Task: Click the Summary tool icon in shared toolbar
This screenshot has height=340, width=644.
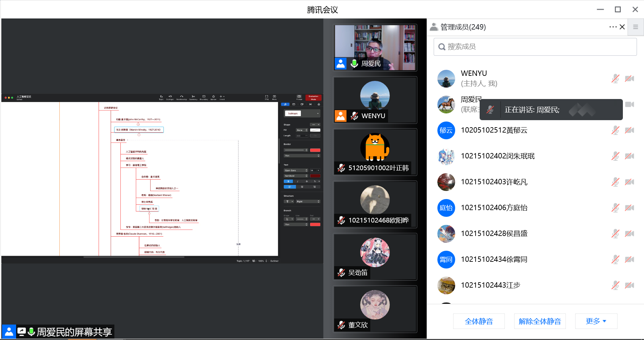Action: [193, 97]
